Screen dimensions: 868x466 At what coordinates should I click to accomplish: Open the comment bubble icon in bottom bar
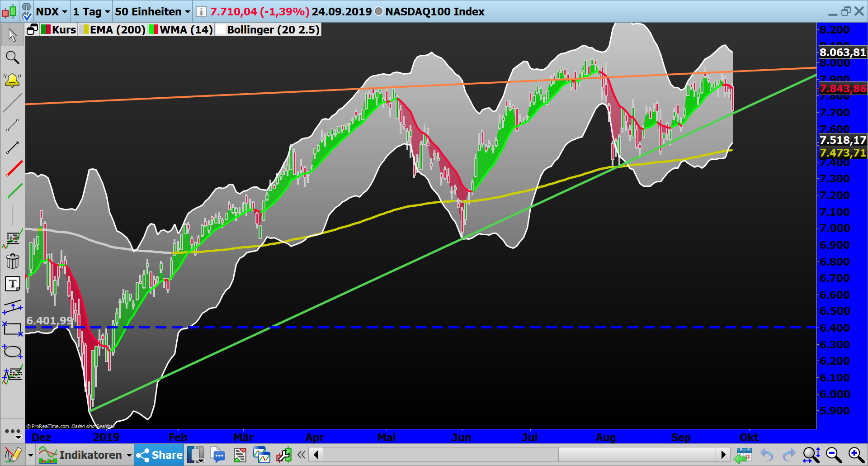click(x=218, y=455)
